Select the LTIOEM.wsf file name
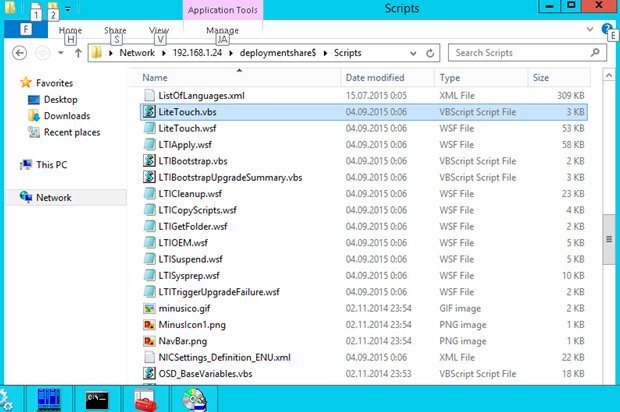620x412 pixels. (x=183, y=243)
